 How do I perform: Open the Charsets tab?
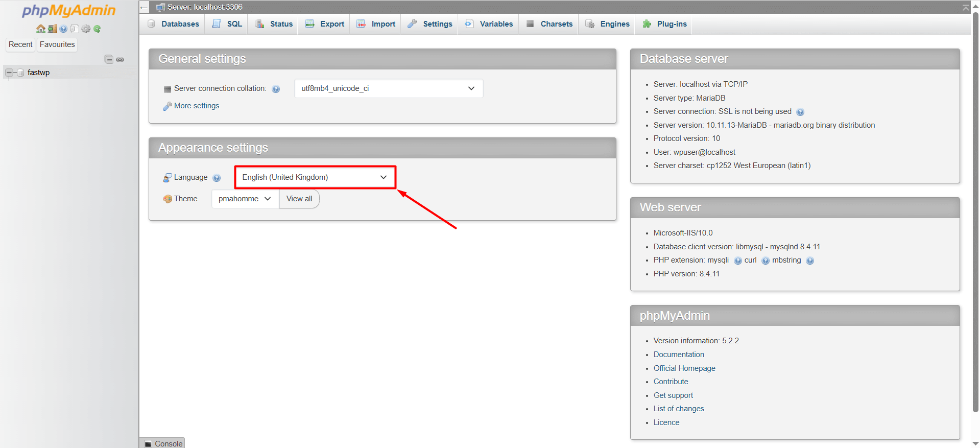tap(549, 24)
